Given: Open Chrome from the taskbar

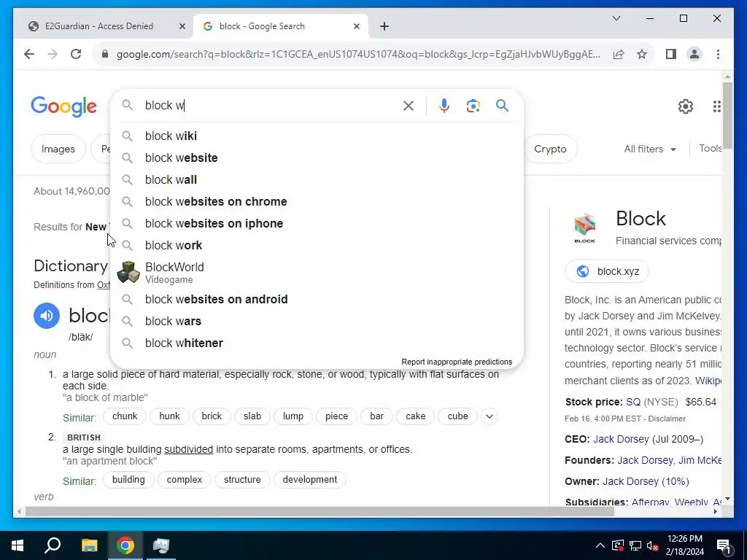Looking at the screenshot, I should (x=125, y=545).
